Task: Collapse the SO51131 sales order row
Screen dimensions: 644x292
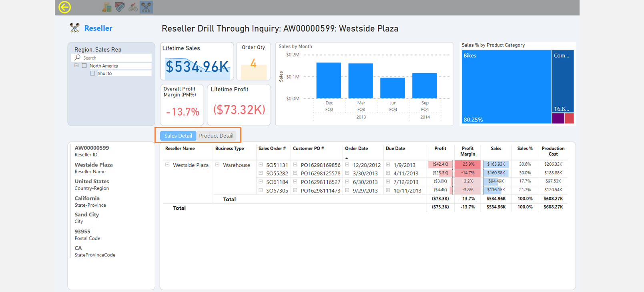Action: [261, 165]
